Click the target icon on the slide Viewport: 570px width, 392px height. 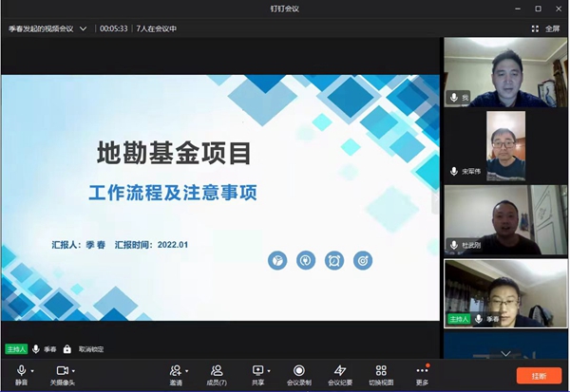[362, 259]
